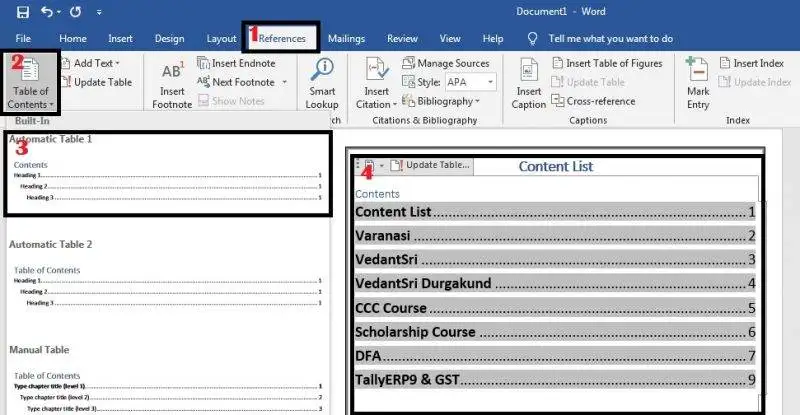
Task: Click the 'TallyERP9 & GST' TOC entry
Action: [555, 379]
